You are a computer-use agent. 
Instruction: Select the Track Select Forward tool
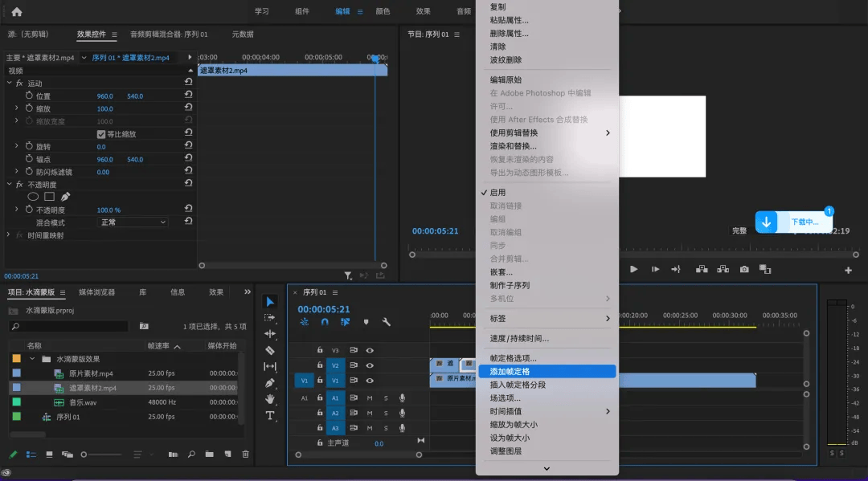[x=269, y=318]
